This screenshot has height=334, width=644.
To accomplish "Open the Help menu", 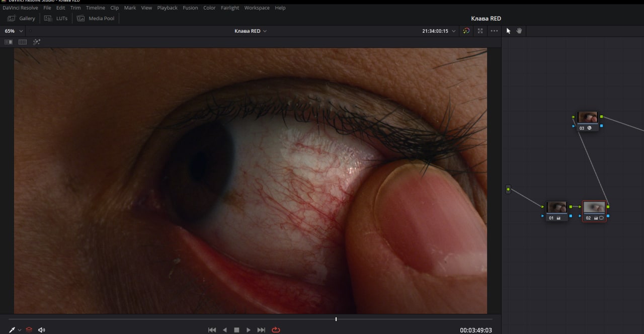I will pos(280,8).
